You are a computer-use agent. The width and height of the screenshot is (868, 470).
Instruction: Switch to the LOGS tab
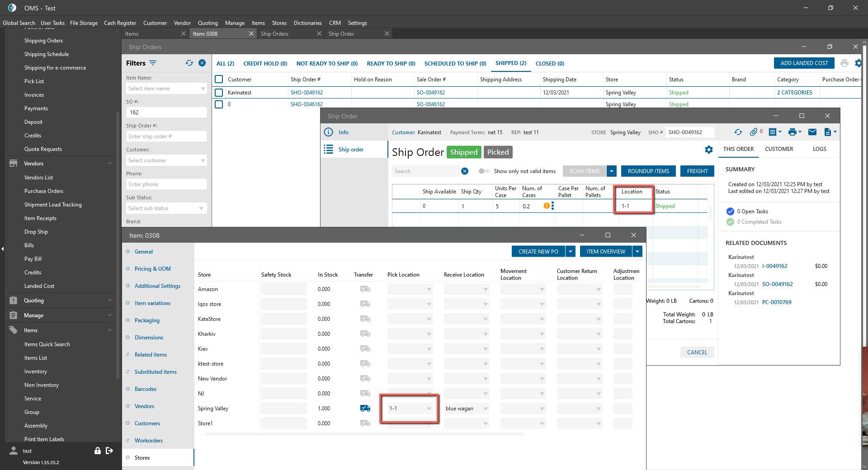coord(819,149)
